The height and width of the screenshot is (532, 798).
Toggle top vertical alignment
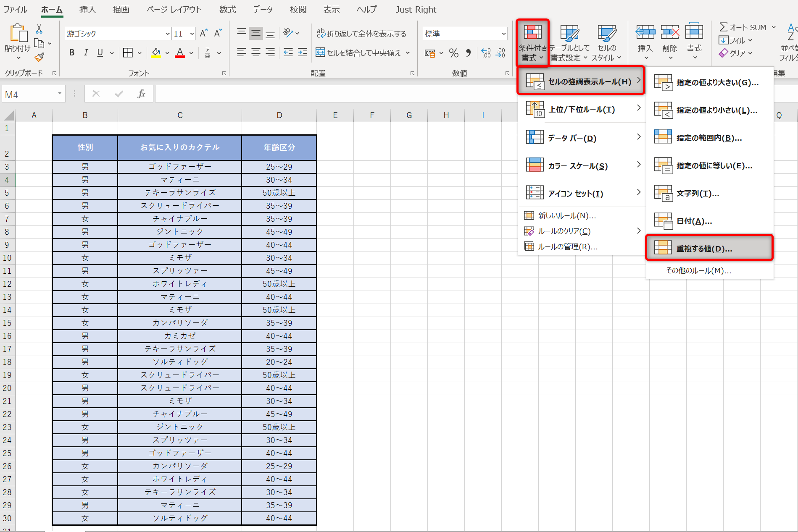(x=241, y=33)
